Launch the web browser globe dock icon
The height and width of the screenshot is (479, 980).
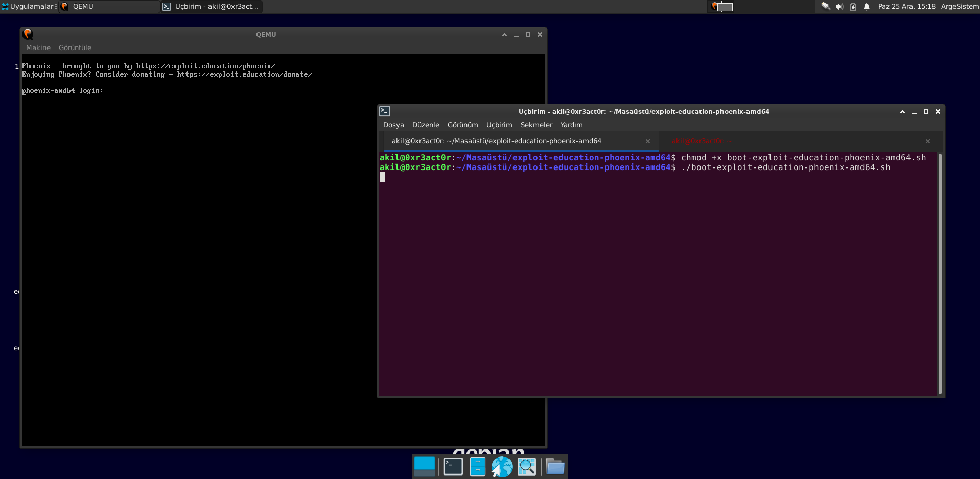[x=502, y=466]
